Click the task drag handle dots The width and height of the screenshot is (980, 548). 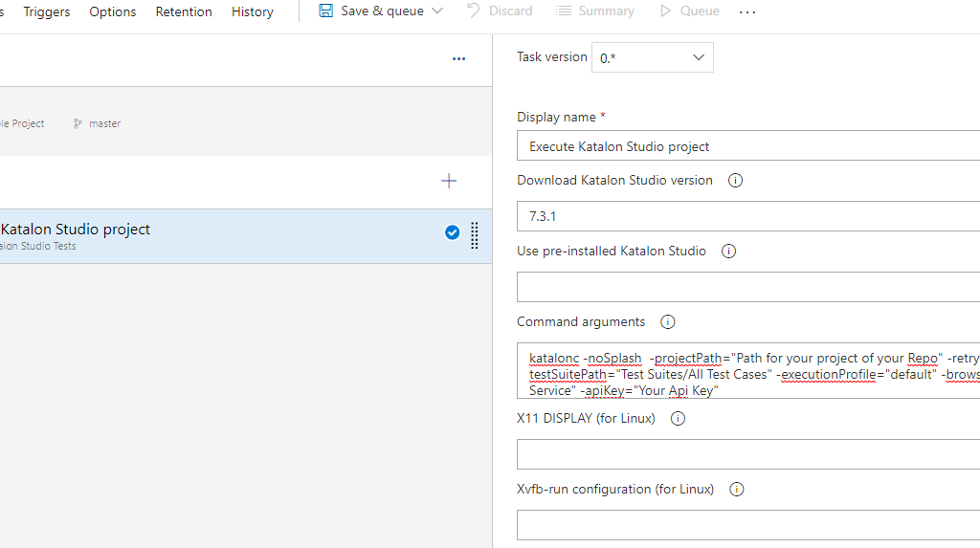(x=474, y=235)
